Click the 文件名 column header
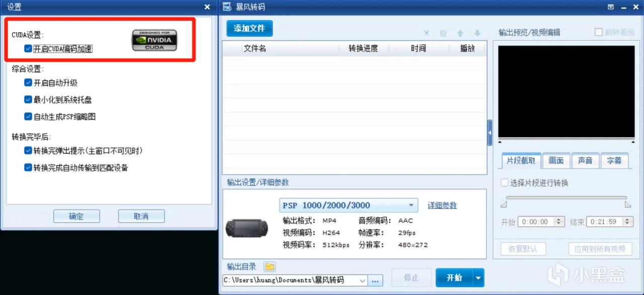The height and width of the screenshot is (295, 644). coord(255,49)
